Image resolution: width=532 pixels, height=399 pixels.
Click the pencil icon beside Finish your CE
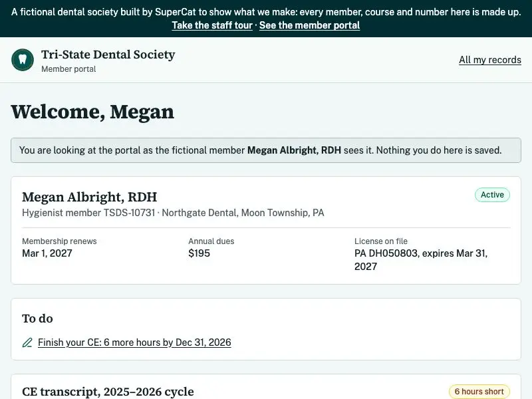tap(27, 342)
